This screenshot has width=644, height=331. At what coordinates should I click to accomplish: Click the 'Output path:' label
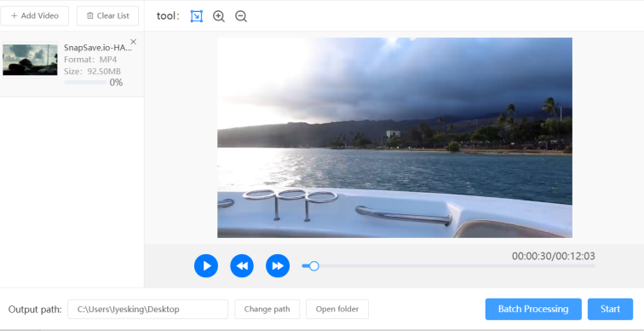[35, 309]
